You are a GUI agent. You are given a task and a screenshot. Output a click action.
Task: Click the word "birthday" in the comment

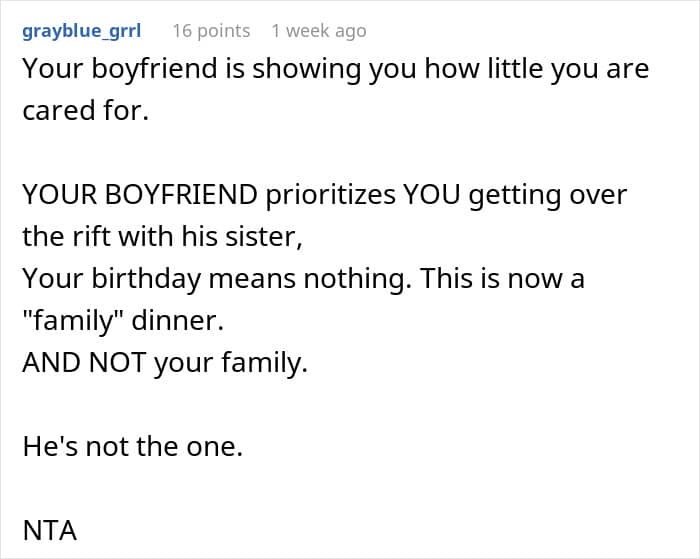[x=146, y=279]
